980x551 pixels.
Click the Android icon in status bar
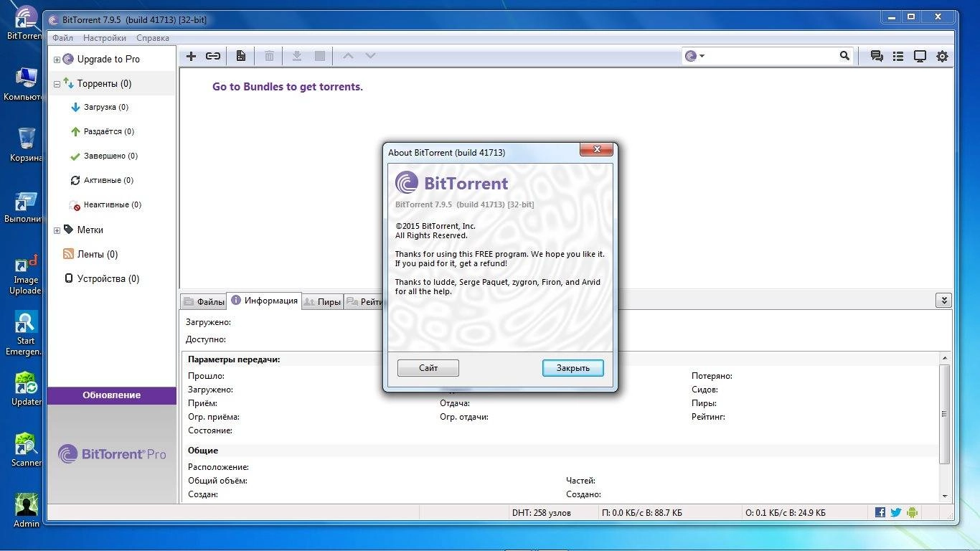[x=912, y=512]
